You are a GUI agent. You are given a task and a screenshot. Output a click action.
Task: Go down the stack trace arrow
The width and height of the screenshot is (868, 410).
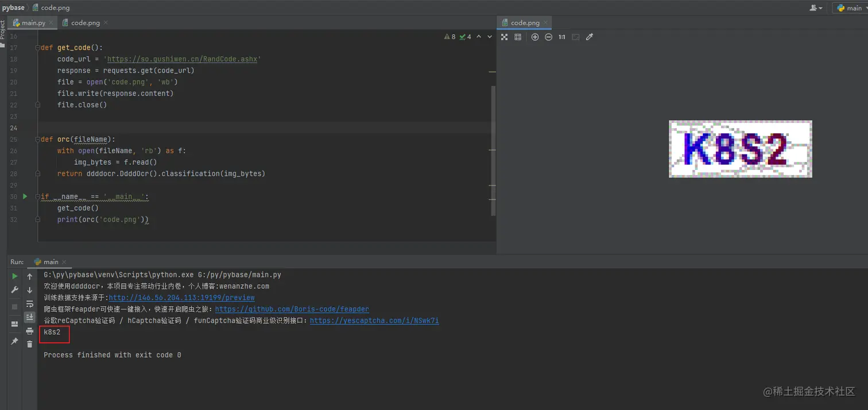[x=30, y=290]
